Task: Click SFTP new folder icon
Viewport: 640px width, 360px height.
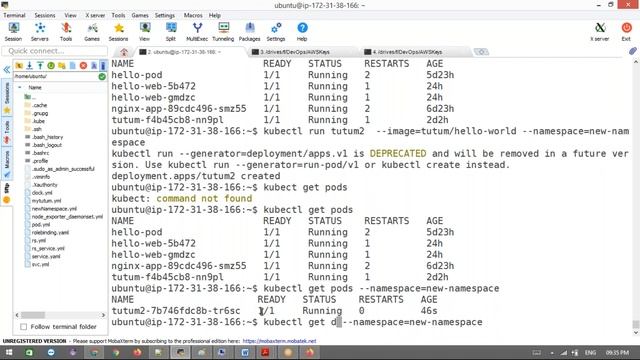Action: click(x=62, y=65)
